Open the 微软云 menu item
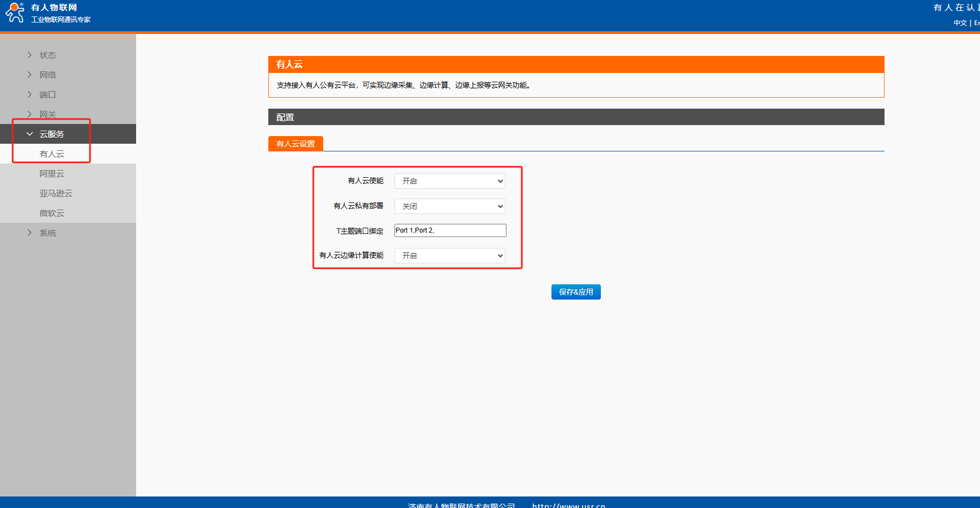 [52, 213]
